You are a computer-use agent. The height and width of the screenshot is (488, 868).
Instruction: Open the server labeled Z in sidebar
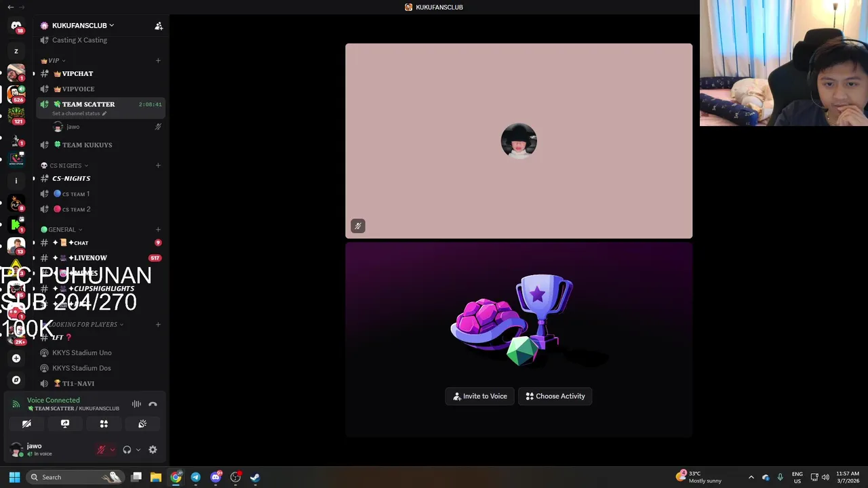[16, 51]
